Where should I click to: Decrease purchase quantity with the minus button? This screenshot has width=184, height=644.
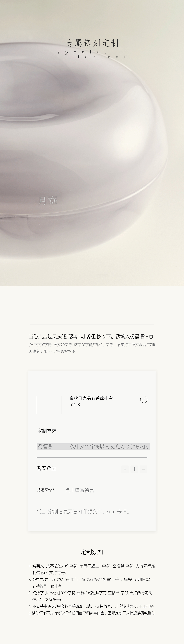click(144, 469)
